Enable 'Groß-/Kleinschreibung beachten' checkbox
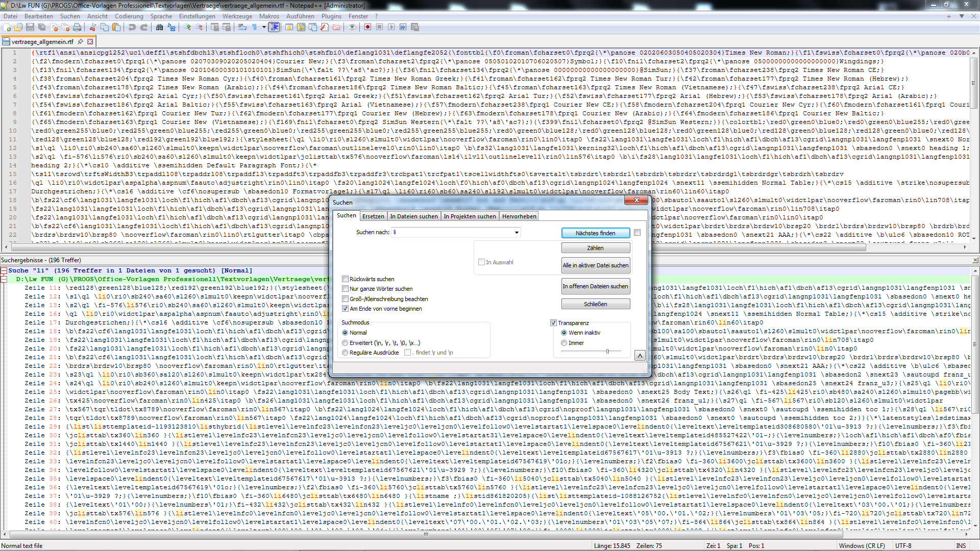 click(x=346, y=299)
